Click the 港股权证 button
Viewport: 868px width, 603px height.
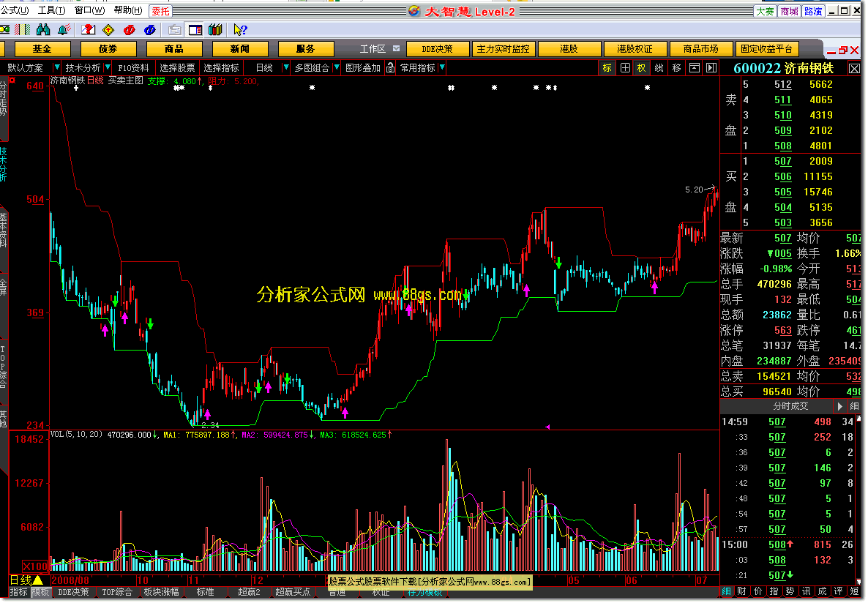pyautogui.click(x=635, y=49)
